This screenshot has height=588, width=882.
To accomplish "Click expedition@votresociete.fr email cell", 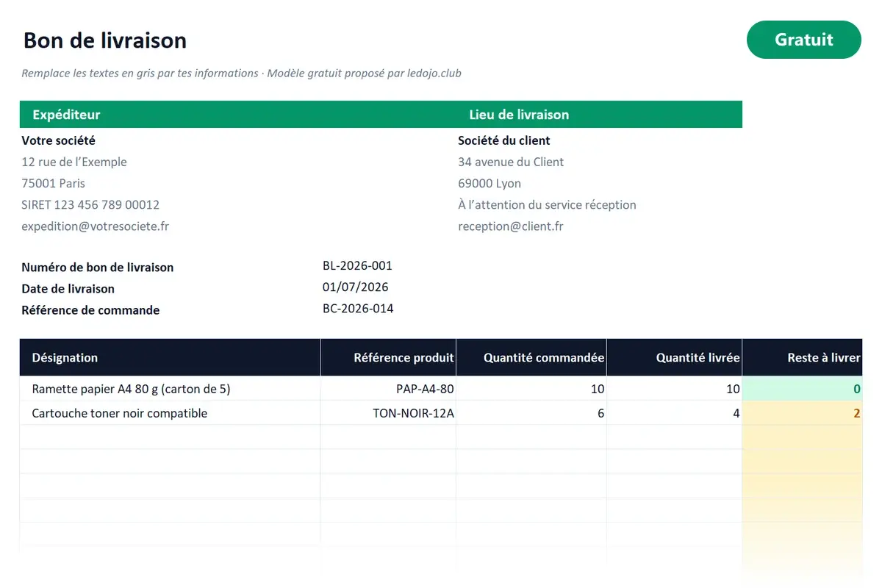I will [x=96, y=226].
